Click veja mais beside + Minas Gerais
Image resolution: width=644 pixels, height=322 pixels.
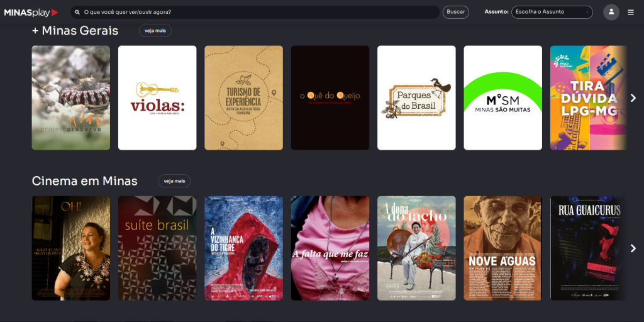point(155,30)
